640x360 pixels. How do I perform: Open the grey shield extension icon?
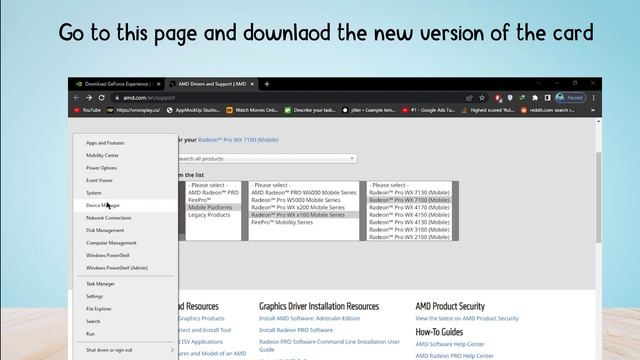coord(510,98)
